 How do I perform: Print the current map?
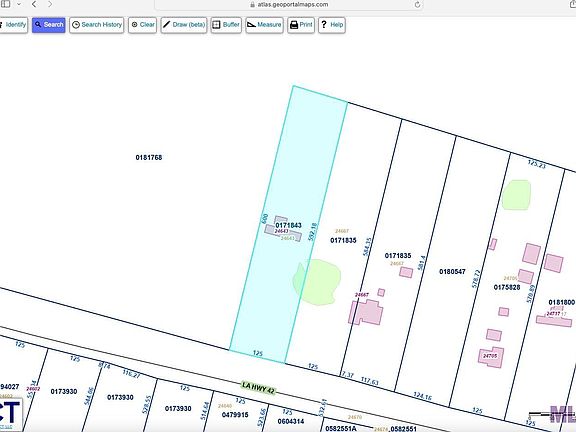301,25
